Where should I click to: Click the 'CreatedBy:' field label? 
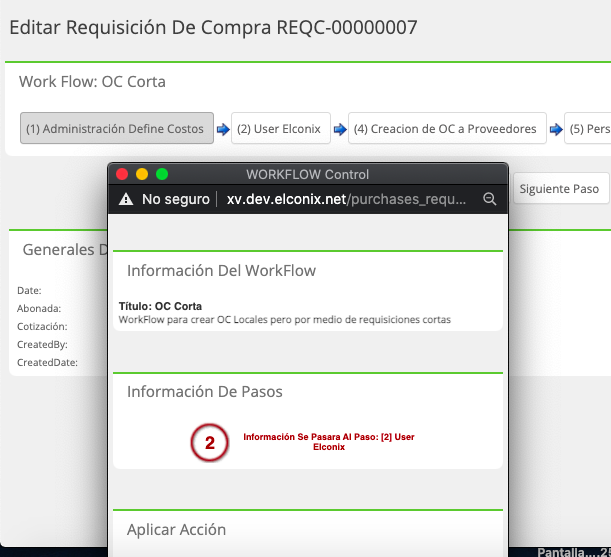click(x=42, y=344)
